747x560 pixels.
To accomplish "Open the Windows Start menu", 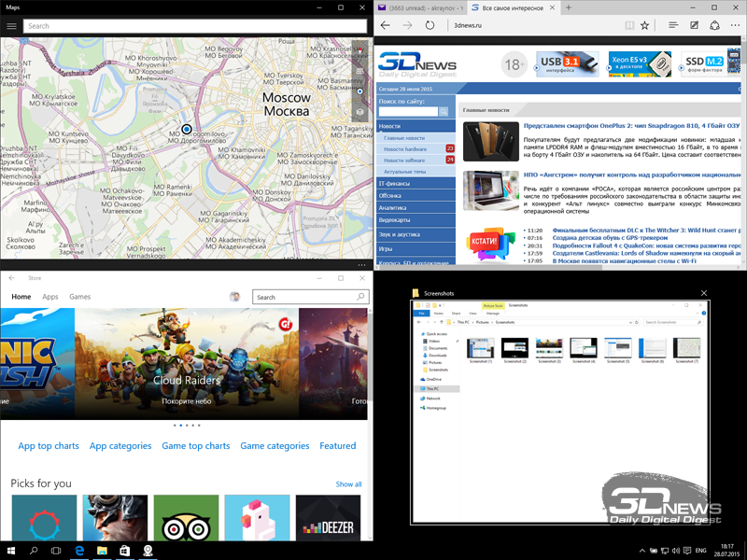I will 11,551.
